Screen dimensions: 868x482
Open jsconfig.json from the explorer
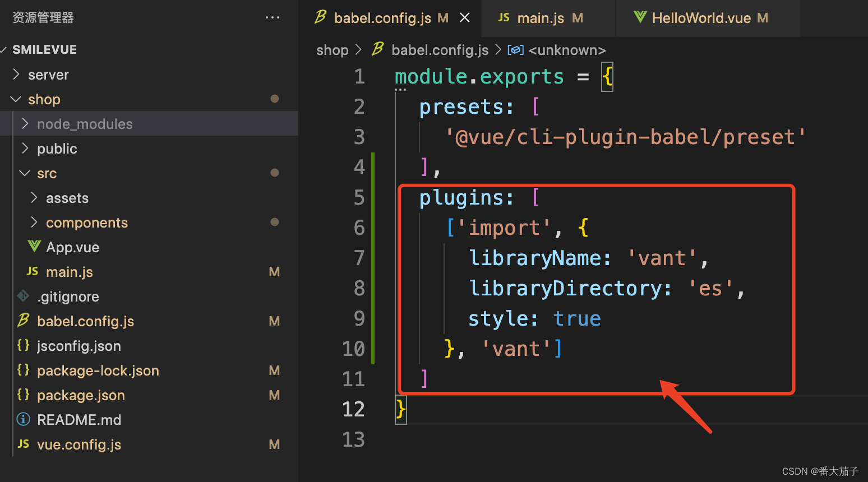pyautogui.click(x=79, y=346)
